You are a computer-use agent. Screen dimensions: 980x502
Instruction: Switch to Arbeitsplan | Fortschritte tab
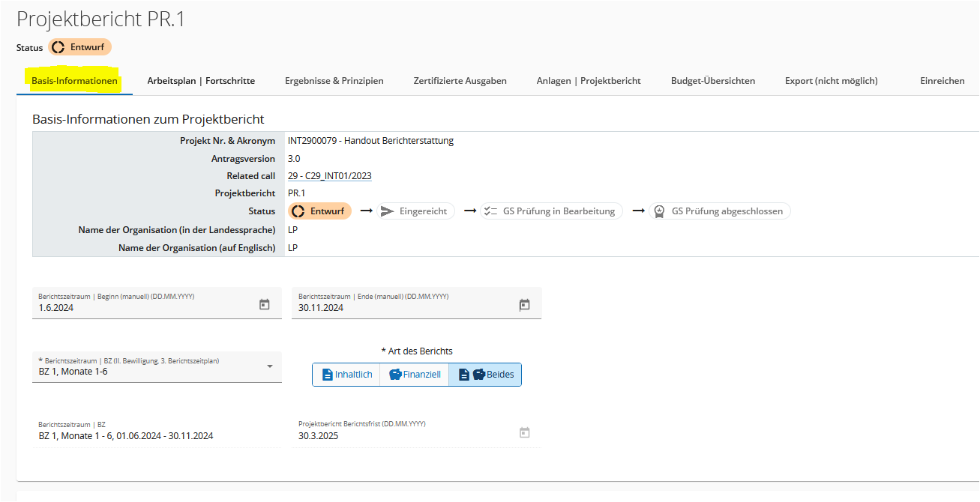[x=201, y=81]
